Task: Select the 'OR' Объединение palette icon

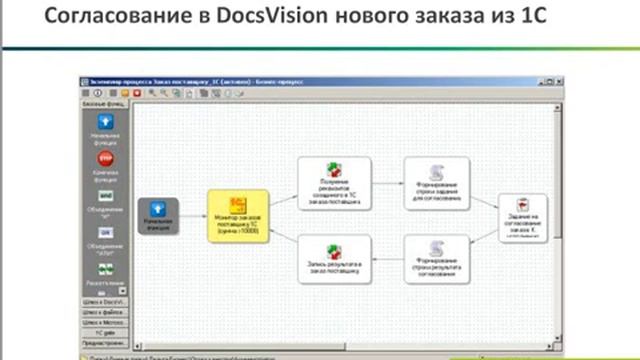Action: pyautogui.click(x=105, y=233)
